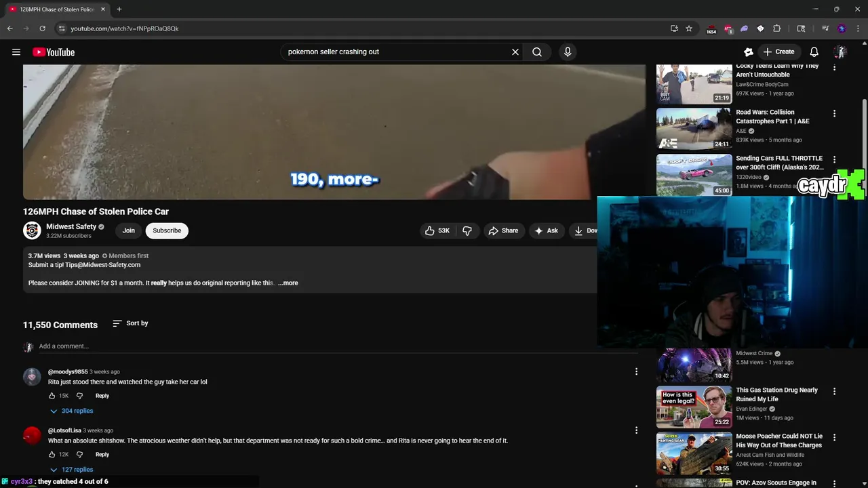Open the browser extensions puzzle icon
This screenshot has width=868, height=488.
pyautogui.click(x=777, y=28)
